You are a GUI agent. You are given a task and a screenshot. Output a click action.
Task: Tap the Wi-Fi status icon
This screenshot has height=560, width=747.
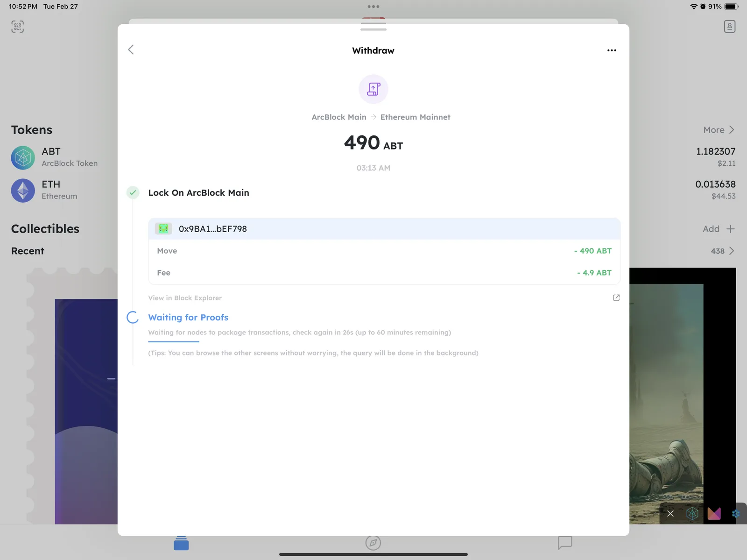click(694, 7)
